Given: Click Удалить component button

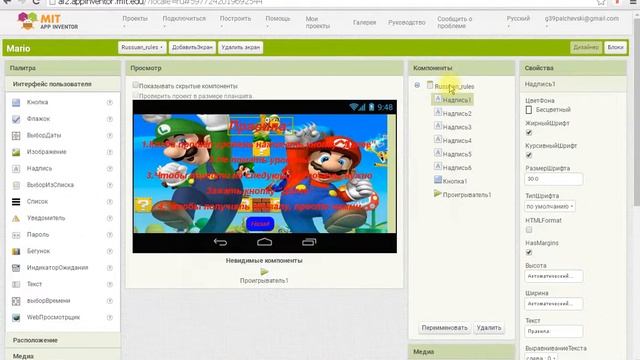Looking at the screenshot, I should [x=489, y=328].
